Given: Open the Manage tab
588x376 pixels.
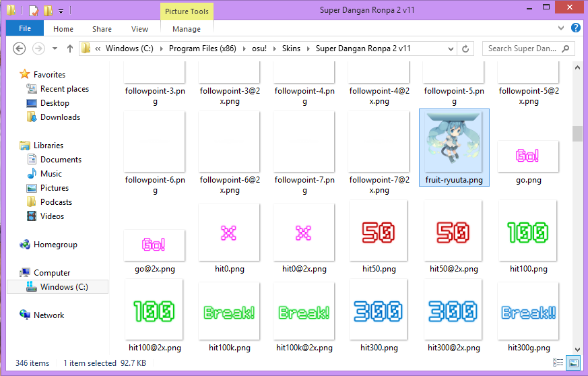Looking at the screenshot, I should click(x=187, y=29).
